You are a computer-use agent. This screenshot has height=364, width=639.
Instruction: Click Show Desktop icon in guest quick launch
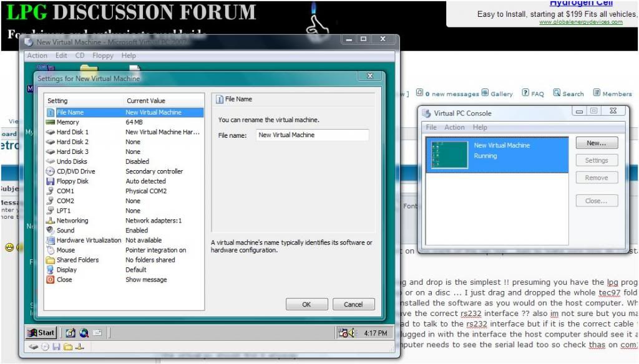click(71, 333)
